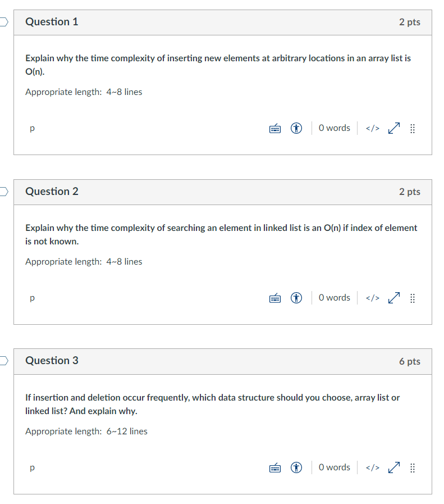
Task: Click the side marker beside Question 2
Action: [2, 192]
